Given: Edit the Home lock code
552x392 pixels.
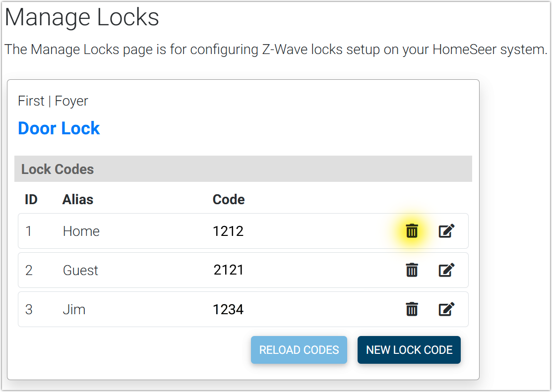Looking at the screenshot, I should click(446, 231).
